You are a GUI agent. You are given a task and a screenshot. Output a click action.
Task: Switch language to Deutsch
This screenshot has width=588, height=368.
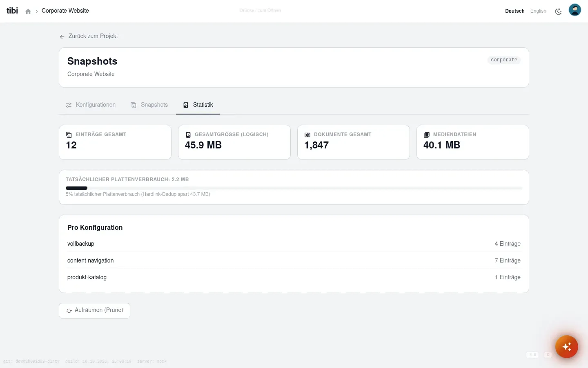coord(514,11)
